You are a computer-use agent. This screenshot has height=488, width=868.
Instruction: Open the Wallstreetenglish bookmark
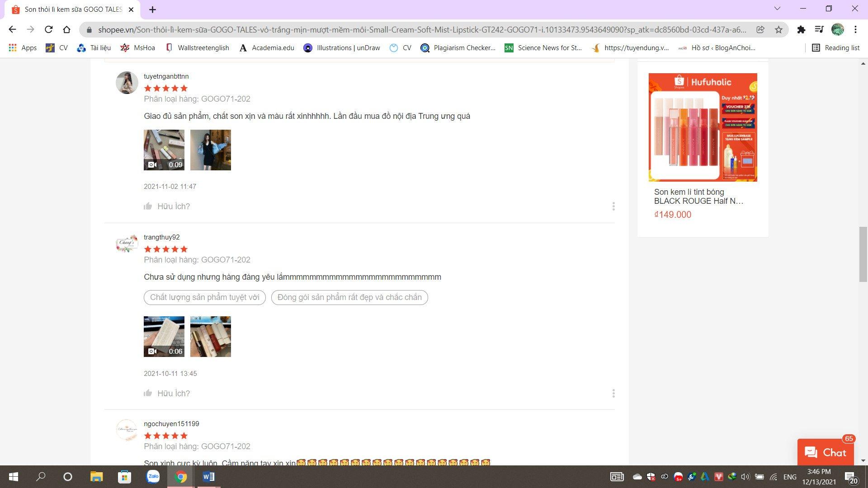(x=198, y=48)
